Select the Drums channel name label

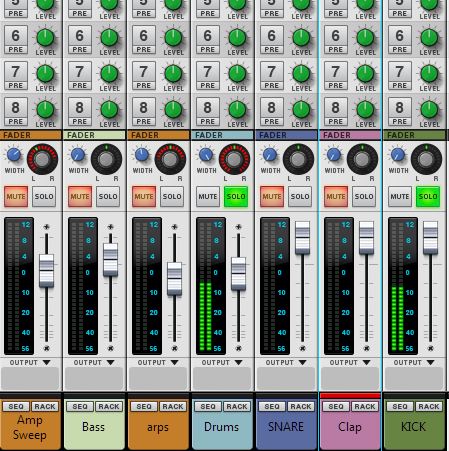[x=221, y=427]
